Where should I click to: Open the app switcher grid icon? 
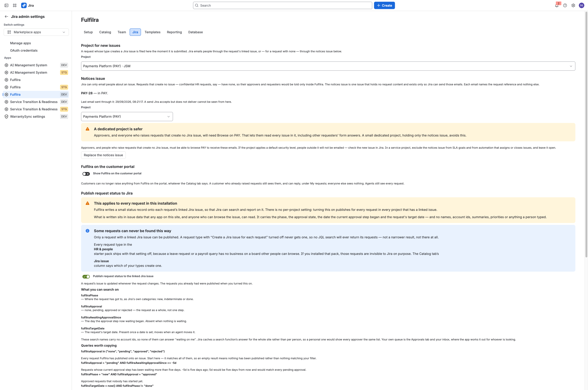point(15,6)
